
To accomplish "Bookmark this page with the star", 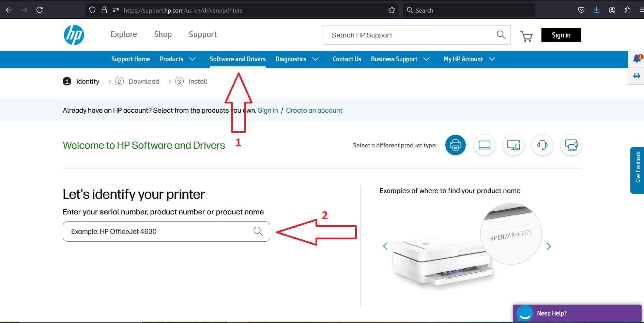I will click(x=392, y=10).
